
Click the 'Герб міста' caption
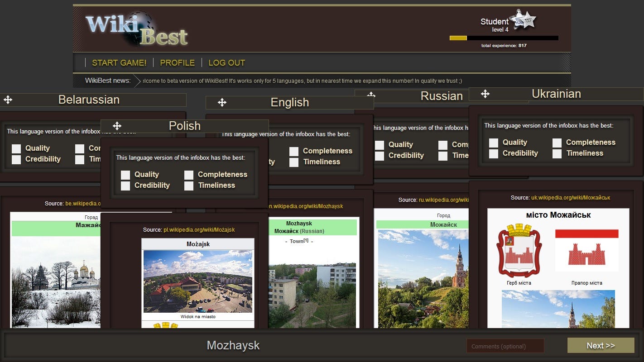coord(519,283)
